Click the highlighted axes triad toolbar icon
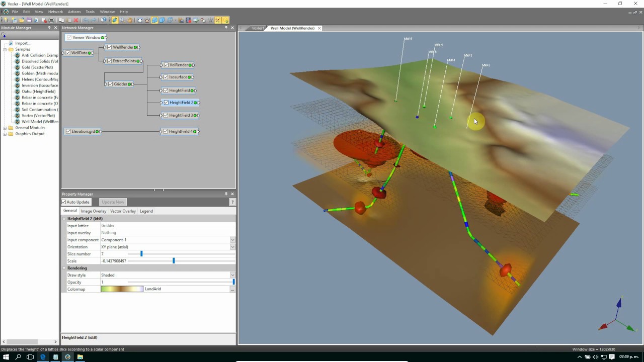 click(x=218, y=20)
